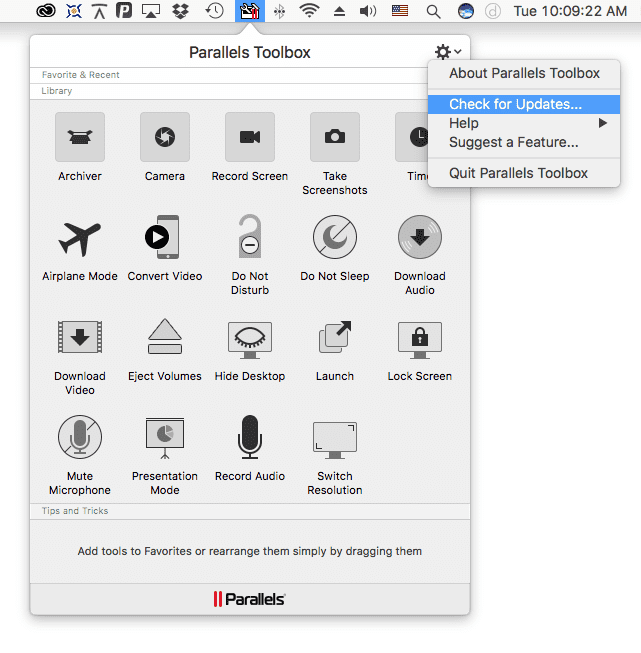Click the Parallels Toolbox menu bar icon
Viewport: 641px width, 653px height.
tap(249, 11)
